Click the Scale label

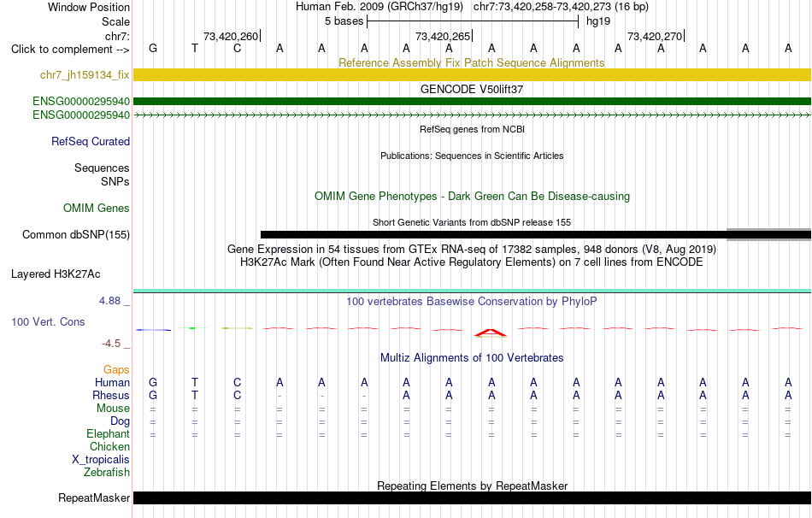click(115, 21)
